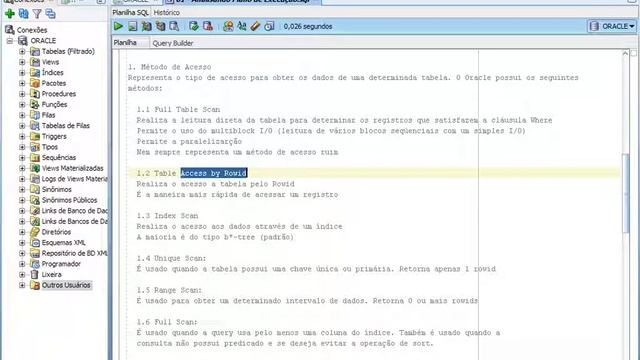Click the overlapping windows icon beside the funnel
Screen dimensions: 640x360
click(x=51, y=14)
